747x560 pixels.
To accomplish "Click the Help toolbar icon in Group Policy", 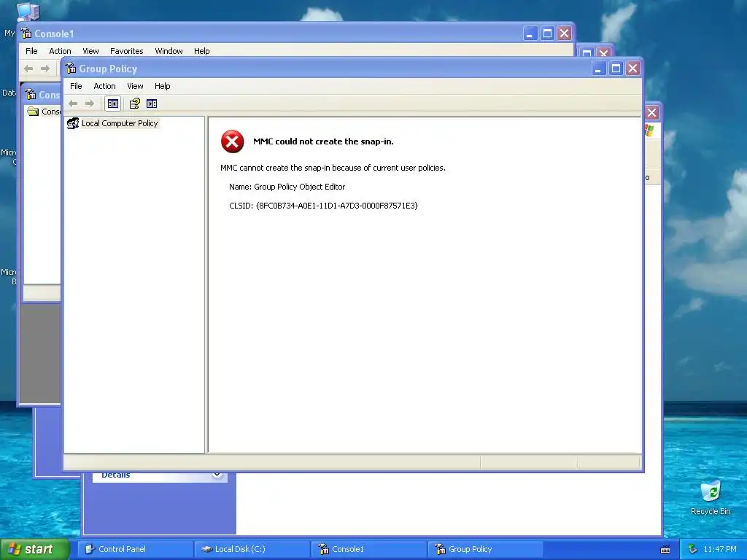I will tap(135, 104).
